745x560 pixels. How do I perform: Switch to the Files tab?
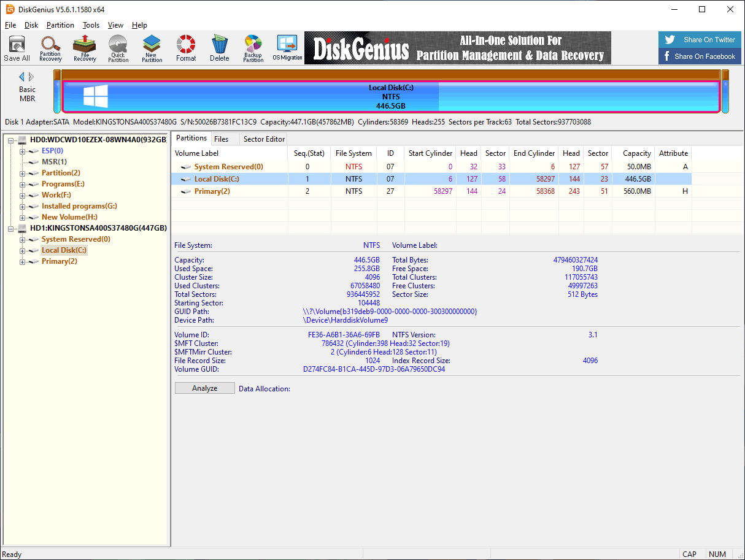click(222, 139)
